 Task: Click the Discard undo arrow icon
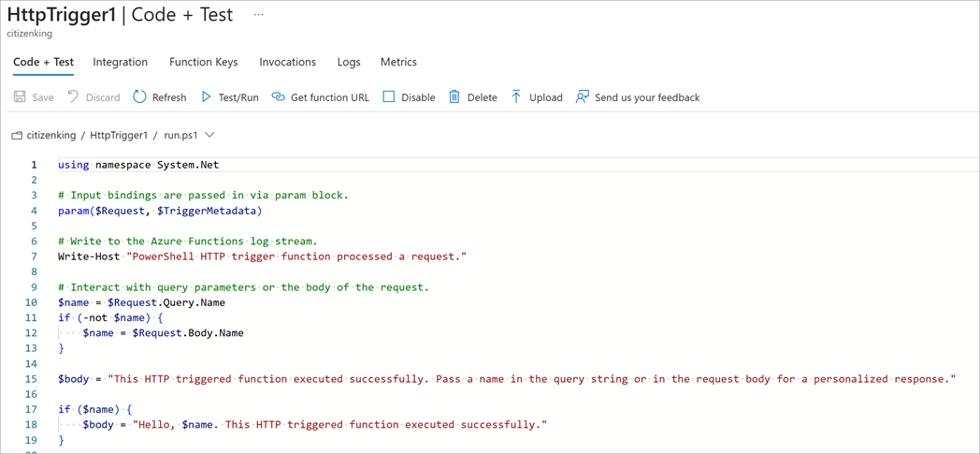tap(73, 97)
